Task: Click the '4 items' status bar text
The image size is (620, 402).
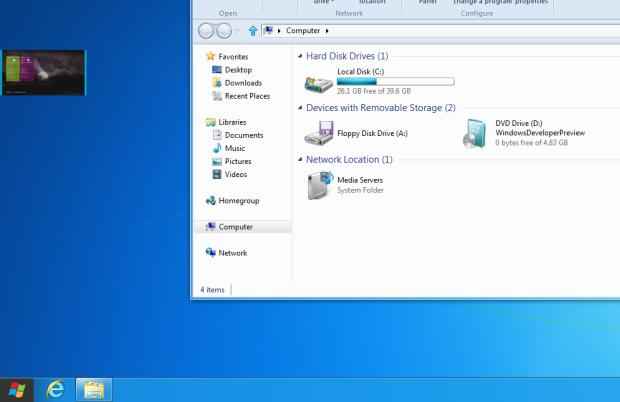Action: point(212,290)
